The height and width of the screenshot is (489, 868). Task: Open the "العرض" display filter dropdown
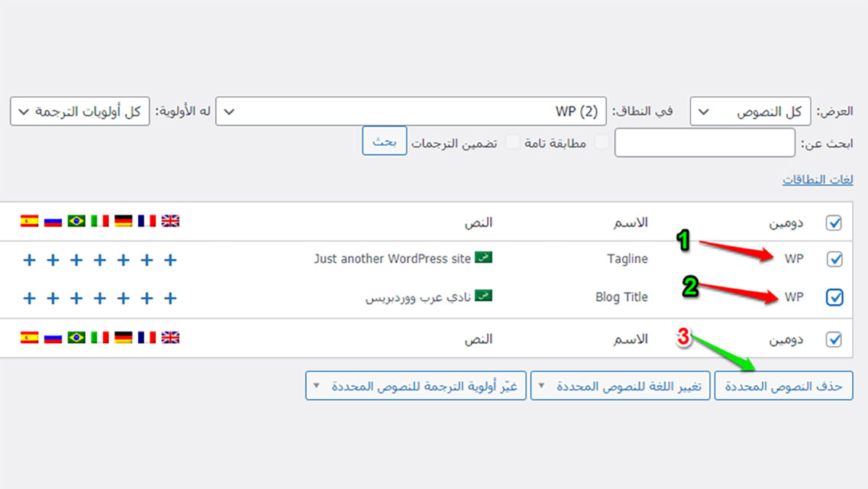coord(749,112)
